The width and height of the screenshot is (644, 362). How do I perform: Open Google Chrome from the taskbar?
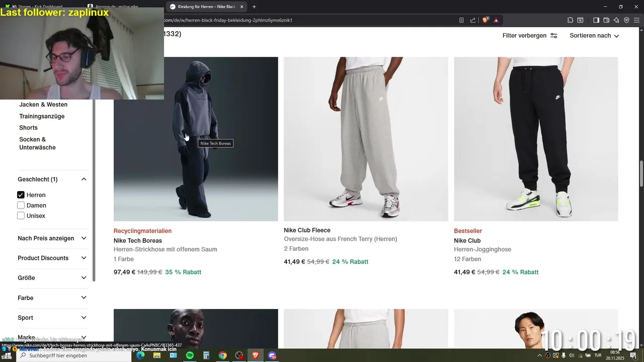pos(222,355)
